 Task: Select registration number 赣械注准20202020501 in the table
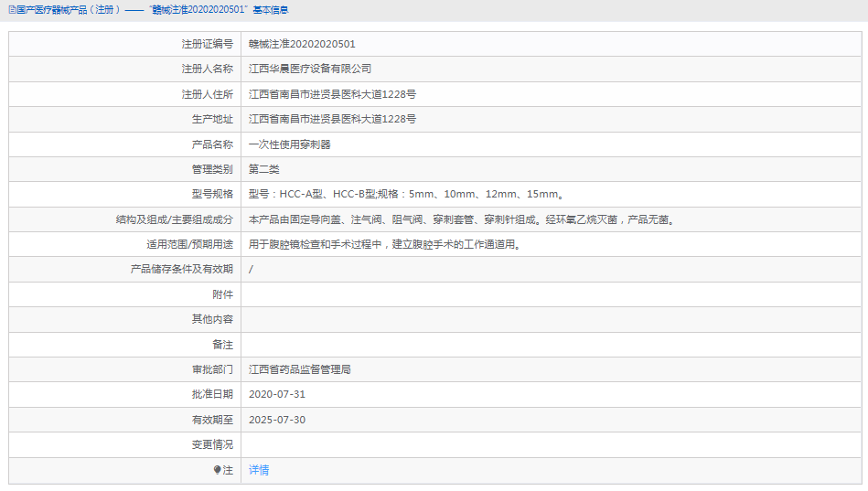click(302, 44)
